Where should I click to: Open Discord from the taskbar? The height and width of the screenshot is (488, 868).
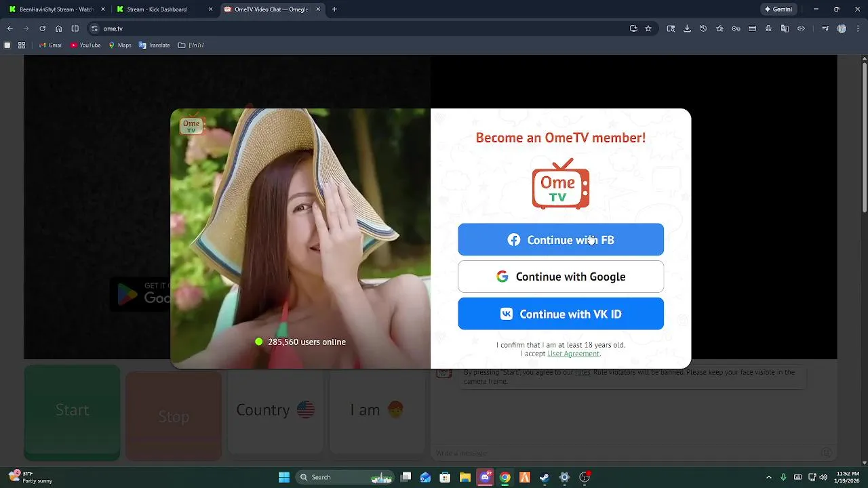tap(485, 477)
